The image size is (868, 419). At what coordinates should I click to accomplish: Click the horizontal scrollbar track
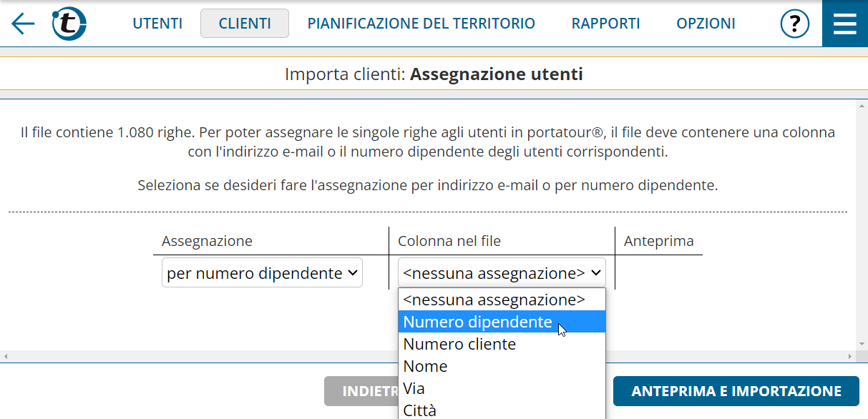pos(215,356)
